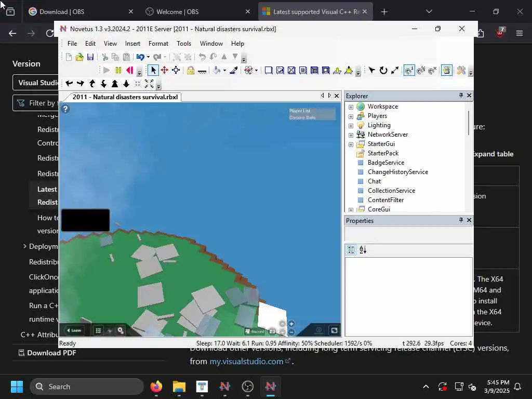Undo the last action with blue arrow
Screen dimensions: 532x399
140,57
